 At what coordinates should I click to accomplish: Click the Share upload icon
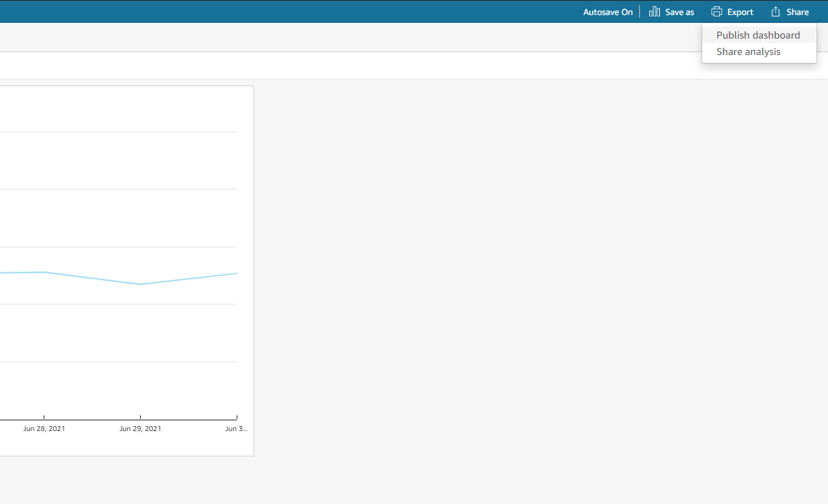(775, 11)
